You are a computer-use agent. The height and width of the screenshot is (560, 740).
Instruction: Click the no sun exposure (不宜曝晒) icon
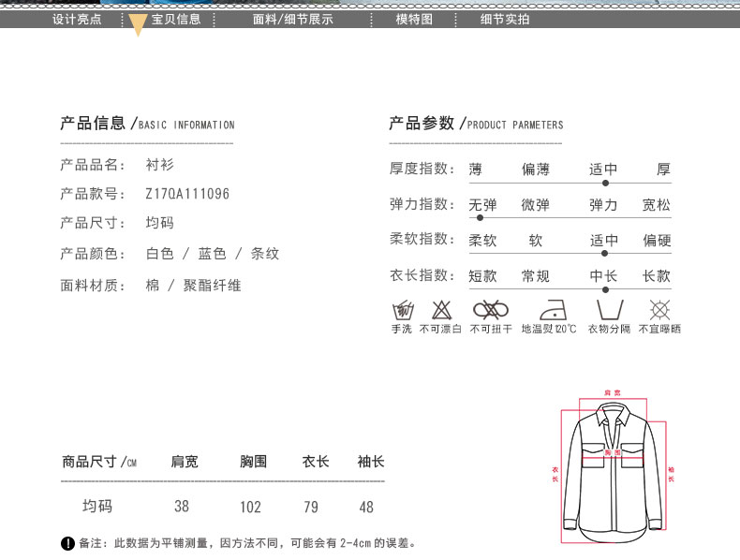click(659, 310)
